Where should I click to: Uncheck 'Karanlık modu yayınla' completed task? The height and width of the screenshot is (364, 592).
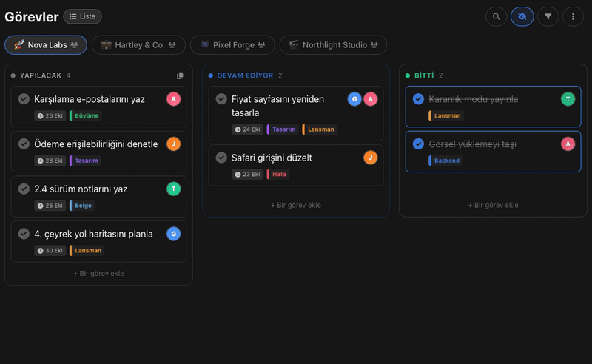[418, 99]
